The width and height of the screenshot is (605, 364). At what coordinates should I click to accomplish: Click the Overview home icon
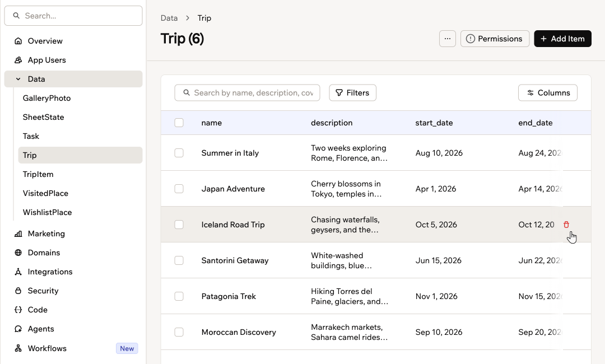coord(18,41)
